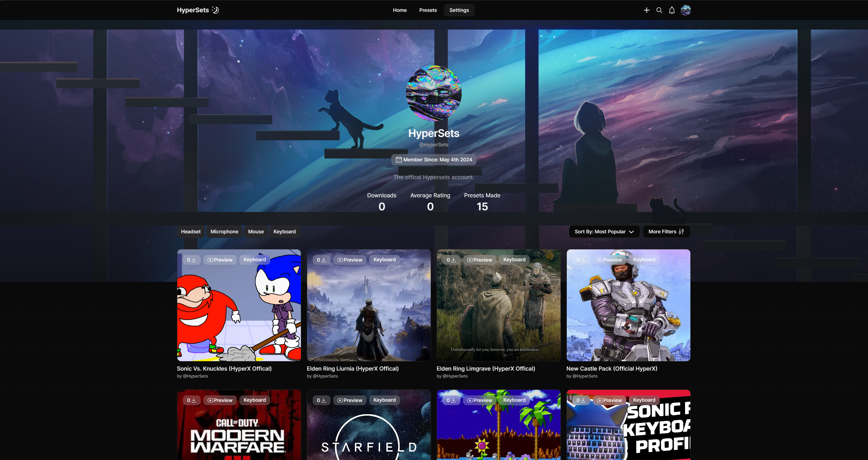
Task: Click the user avatar in navbar
Action: pyautogui.click(x=685, y=10)
